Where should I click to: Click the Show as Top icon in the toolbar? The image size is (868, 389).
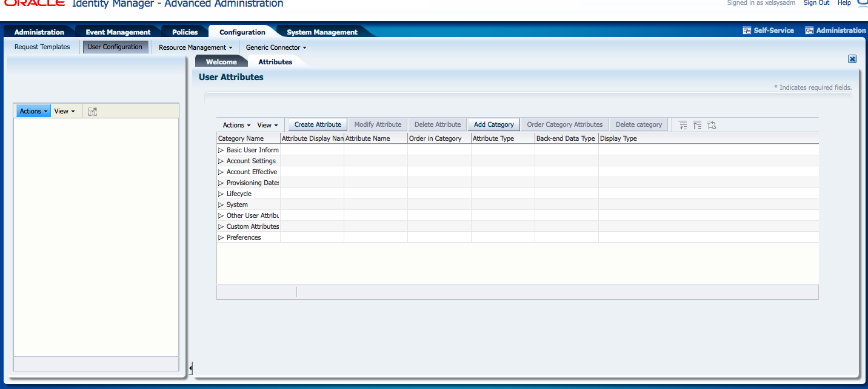point(711,124)
